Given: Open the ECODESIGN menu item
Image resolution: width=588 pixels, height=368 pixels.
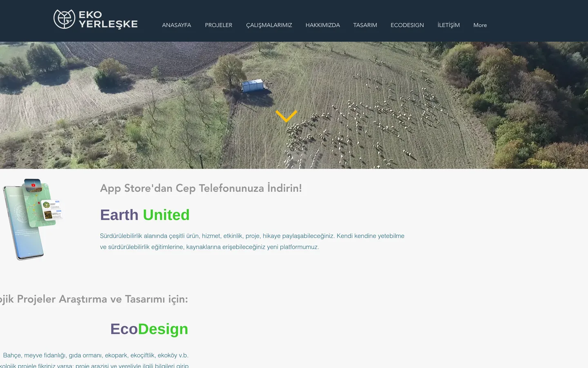Looking at the screenshot, I should [407, 25].
